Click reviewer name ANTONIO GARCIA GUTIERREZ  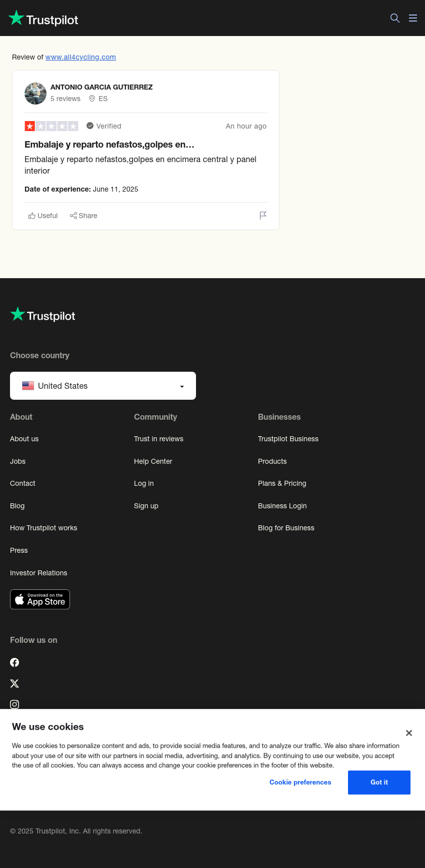pyautogui.click(x=101, y=87)
